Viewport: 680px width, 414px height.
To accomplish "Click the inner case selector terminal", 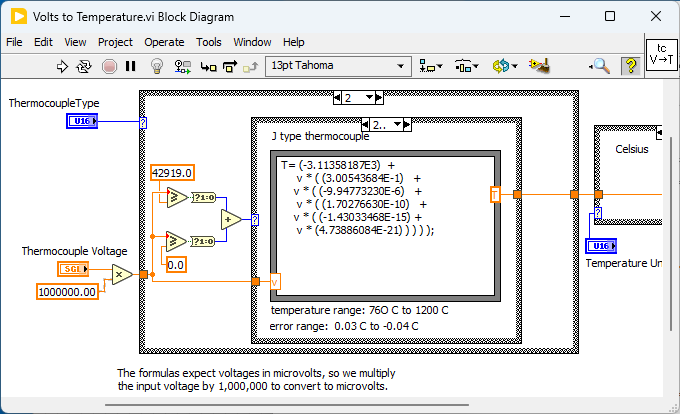I will [x=255, y=220].
